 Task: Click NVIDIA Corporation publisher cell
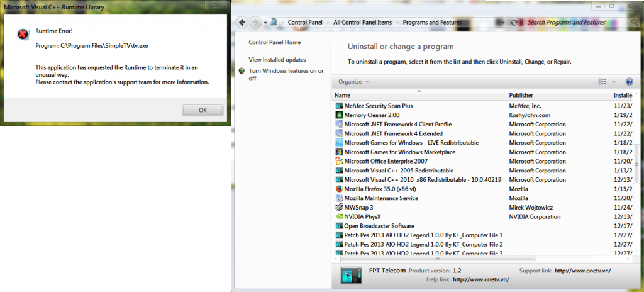coord(535,216)
